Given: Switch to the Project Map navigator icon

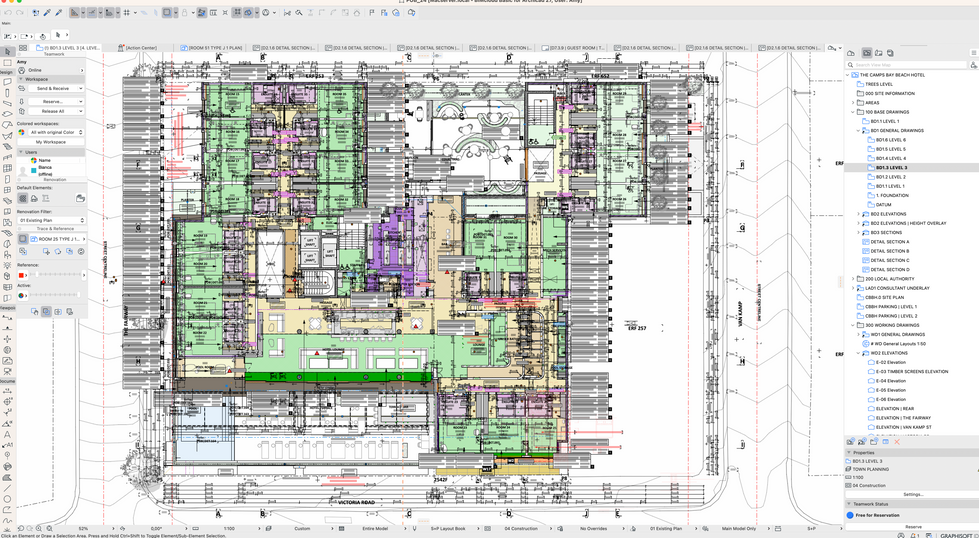Looking at the screenshot, I should click(850, 53).
